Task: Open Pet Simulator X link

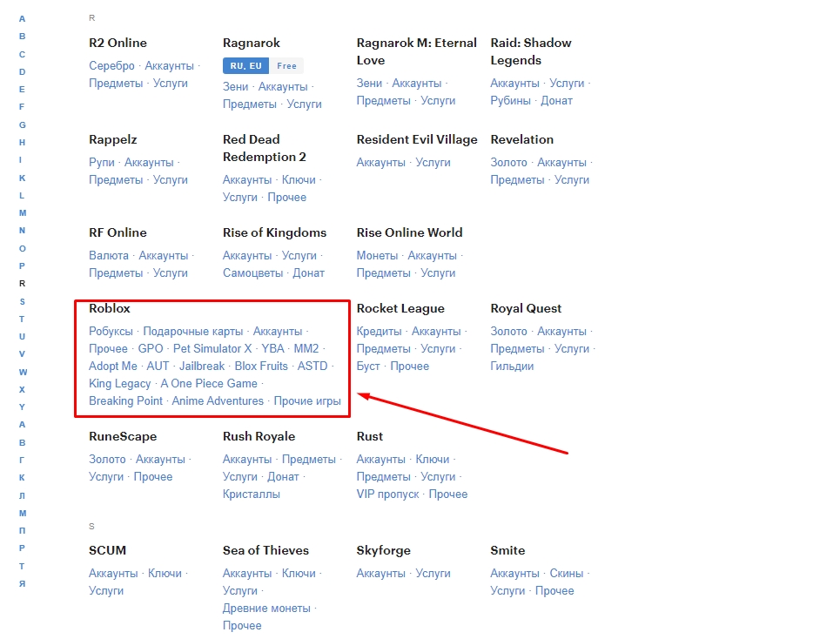Action: (x=212, y=349)
